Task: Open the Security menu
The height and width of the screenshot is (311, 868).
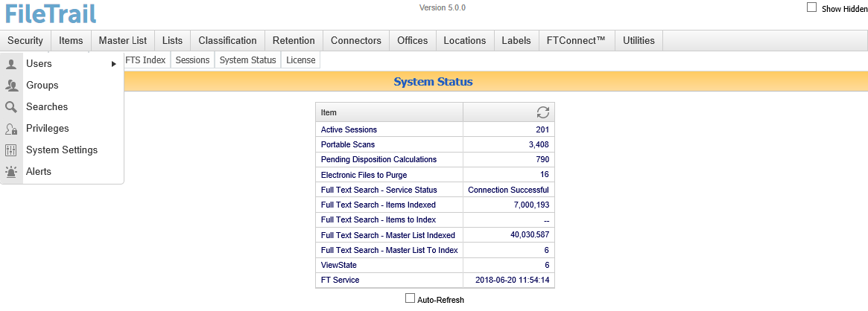Action: pyautogui.click(x=25, y=40)
